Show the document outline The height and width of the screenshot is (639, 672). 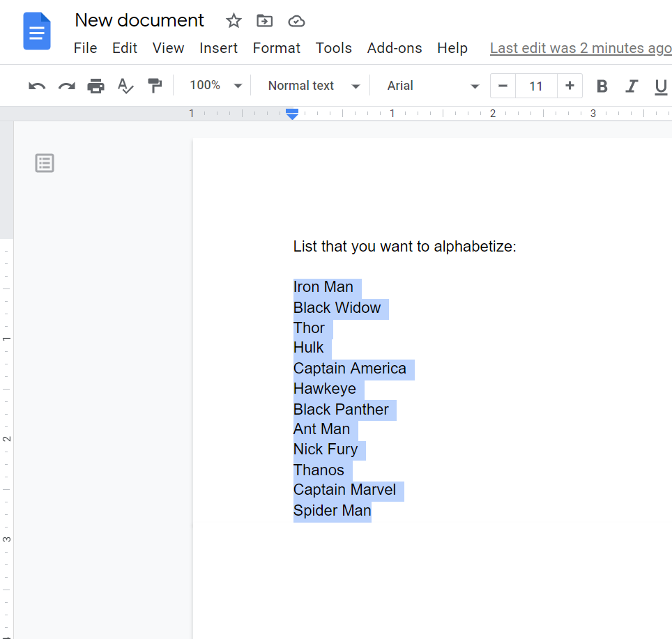pos(45,163)
